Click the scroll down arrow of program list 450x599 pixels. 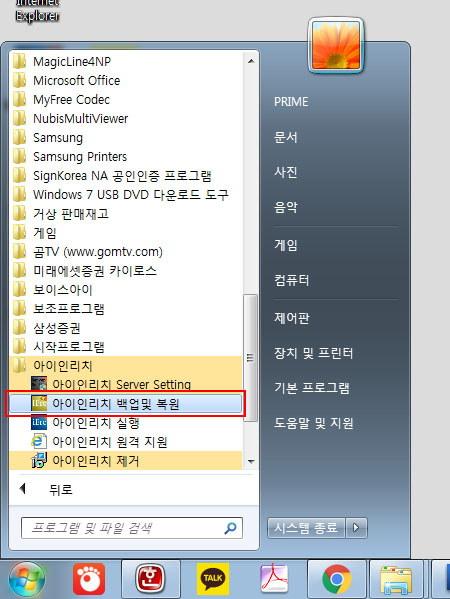[x=251, y=461]
